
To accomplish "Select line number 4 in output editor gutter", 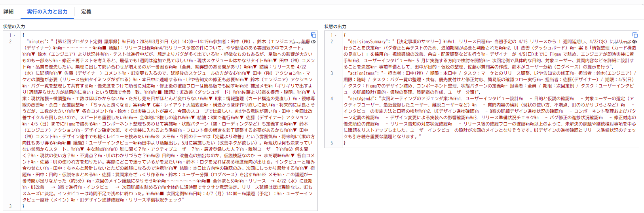I will (332, 99).
